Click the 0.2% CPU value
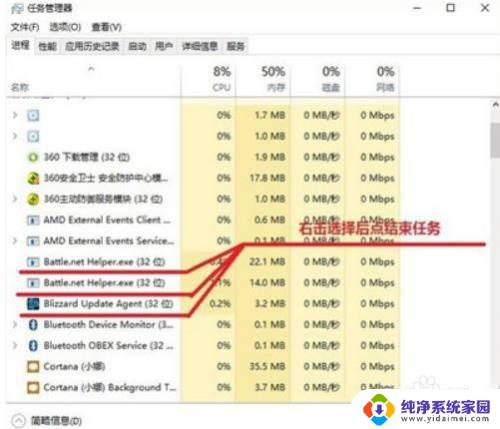 pyautogui.click(x=220, y=304)
